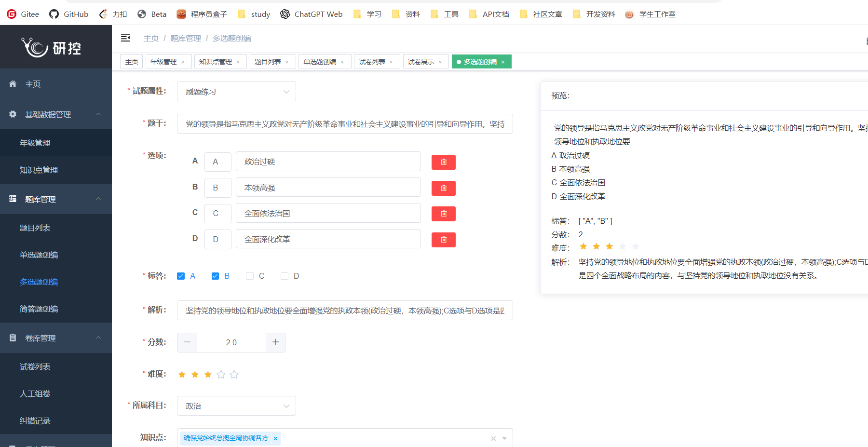
Task: Set difficulty to five stars
Action: pyautogui.click(x=234, y=375)
